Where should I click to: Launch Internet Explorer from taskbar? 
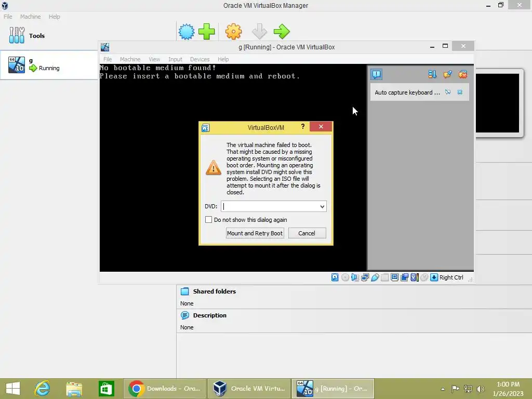coord(43,389)
